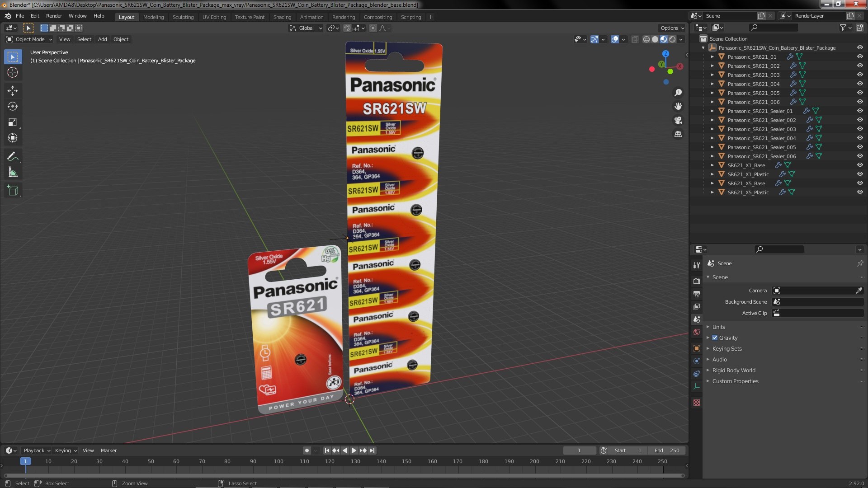
Task: Select the Rotate tool
Action: pyautogui.click(x=13, y=107)
